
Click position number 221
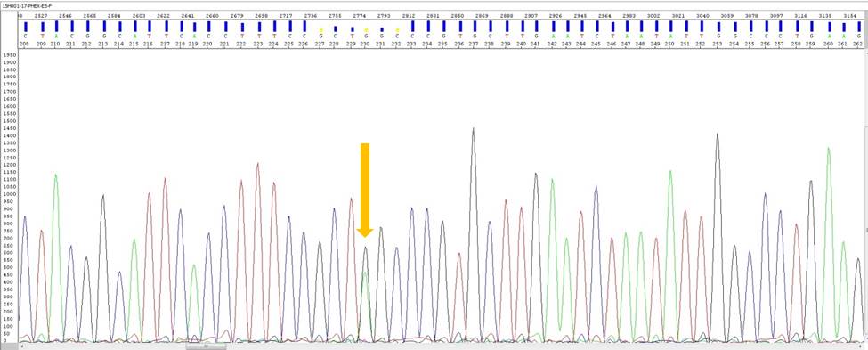click(x=224, y=44)
